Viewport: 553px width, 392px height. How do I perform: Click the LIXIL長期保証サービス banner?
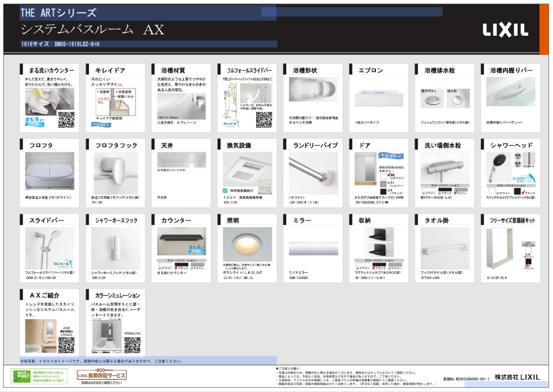[x=101, y=375]
